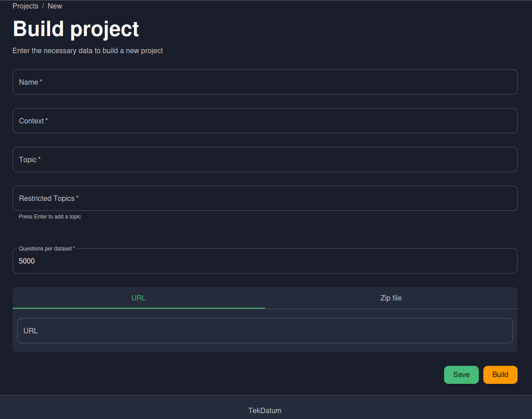
Task: Switch to the URL tab
Action: coord(138,298)
